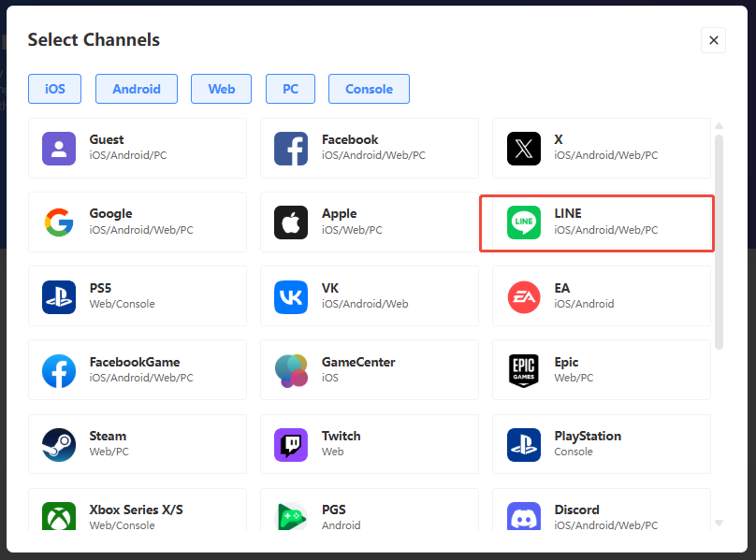The width and height of the screenshot is (756, 560).
Task: Click the scrollbar down arrow
Action: coord(719,523)
